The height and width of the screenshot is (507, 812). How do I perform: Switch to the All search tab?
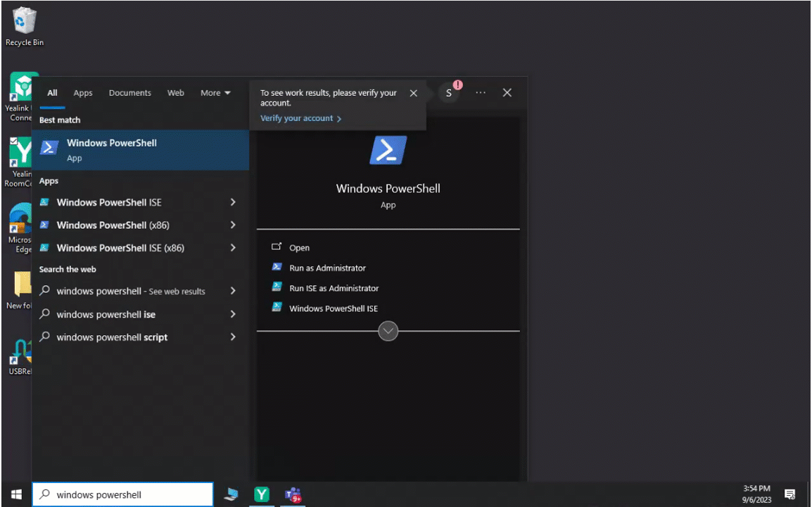(52, 93)
